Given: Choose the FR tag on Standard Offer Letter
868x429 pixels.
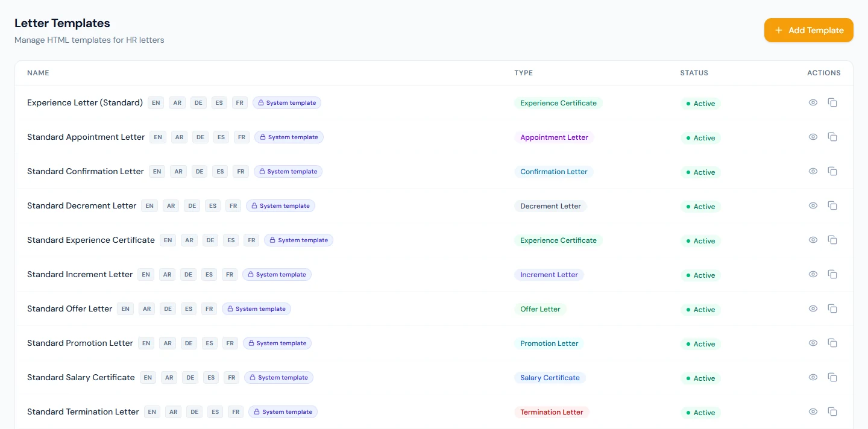Looking at the screenshot, I should [209, 309].
